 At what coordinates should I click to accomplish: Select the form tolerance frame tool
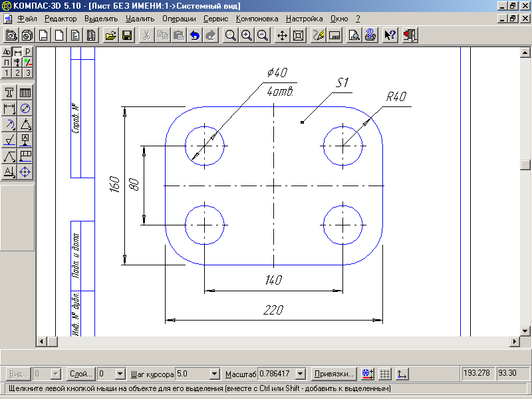[x=25, y=156]
